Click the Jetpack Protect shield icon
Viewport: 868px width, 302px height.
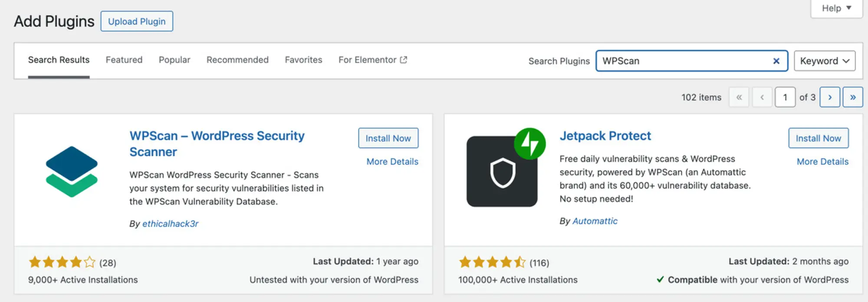502,172
